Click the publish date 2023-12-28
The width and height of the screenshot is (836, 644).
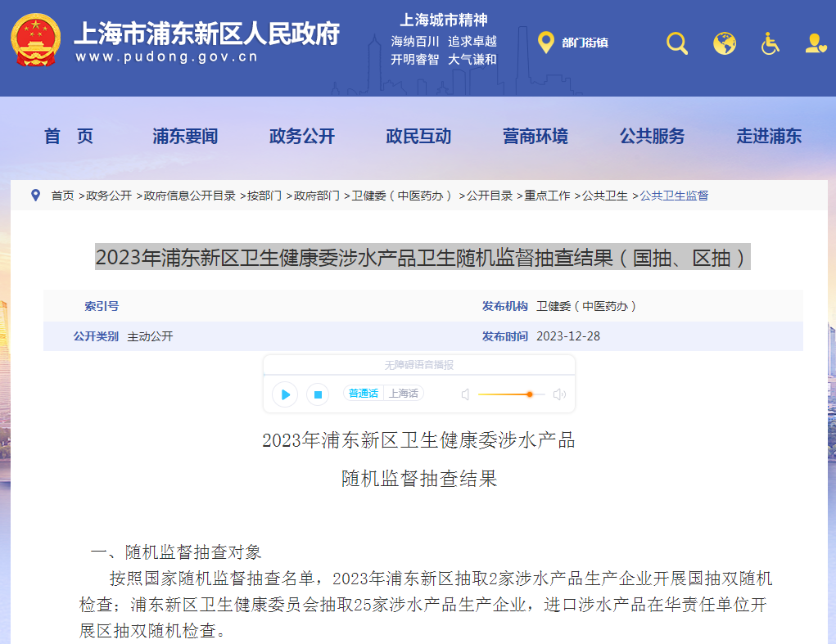(567, 336)
